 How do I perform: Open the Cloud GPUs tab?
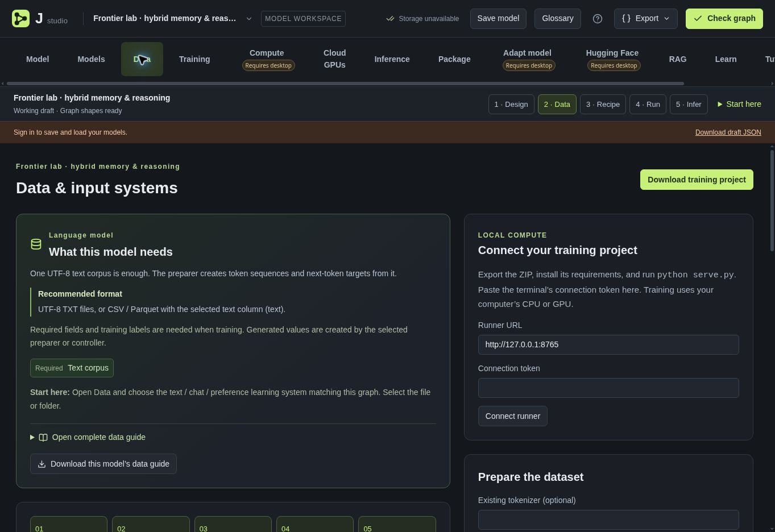click(x=334, y=59)
